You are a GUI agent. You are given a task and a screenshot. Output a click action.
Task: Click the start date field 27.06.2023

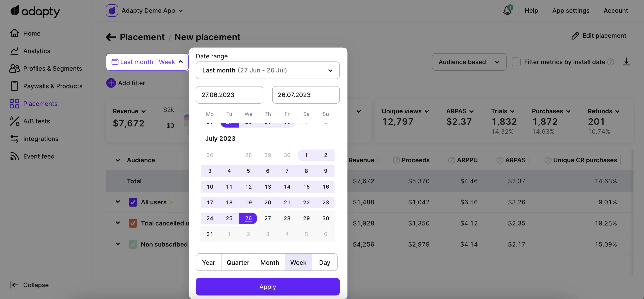229,95
